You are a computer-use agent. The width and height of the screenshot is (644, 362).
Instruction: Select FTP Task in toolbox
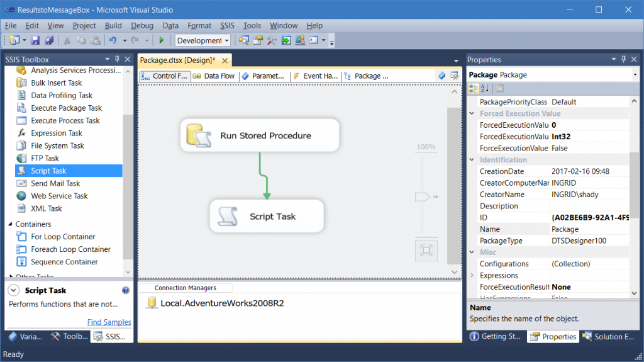[45, 159]
